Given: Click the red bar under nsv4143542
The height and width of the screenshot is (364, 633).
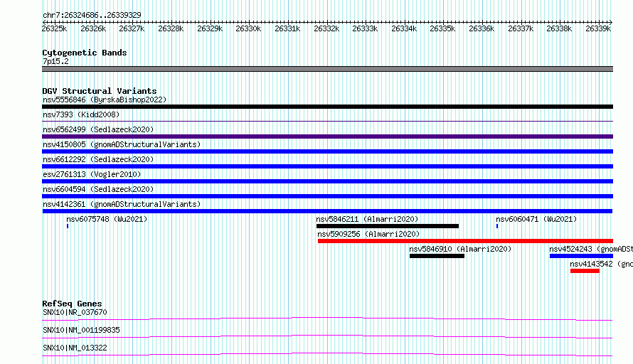Looking at the screenshot, I should pos(585,271).
